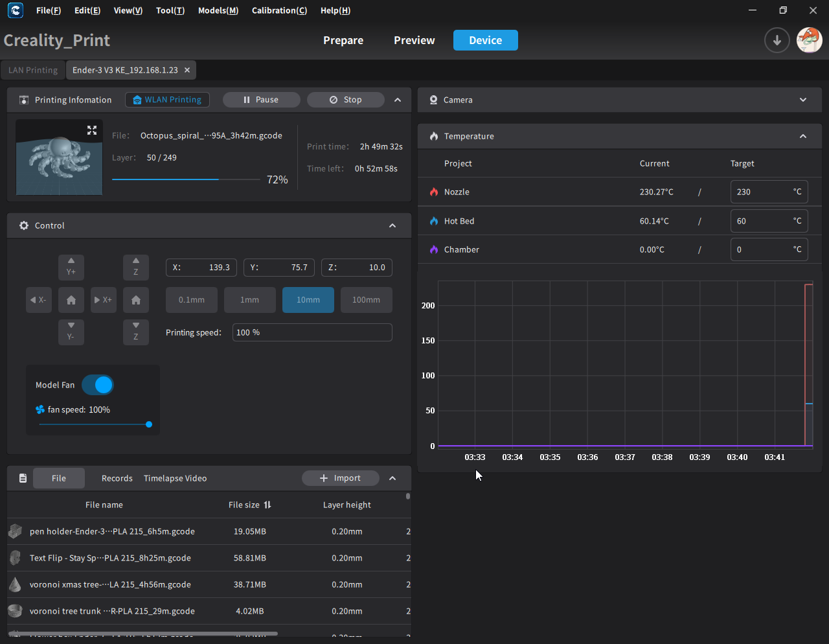Toggle the Model Fan switch

tap(98, 385)
